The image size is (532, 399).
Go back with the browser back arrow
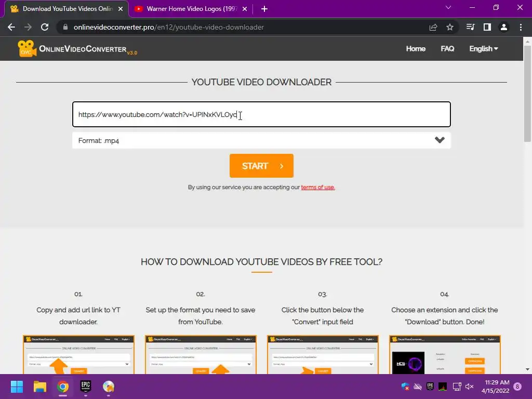point(11,27)
